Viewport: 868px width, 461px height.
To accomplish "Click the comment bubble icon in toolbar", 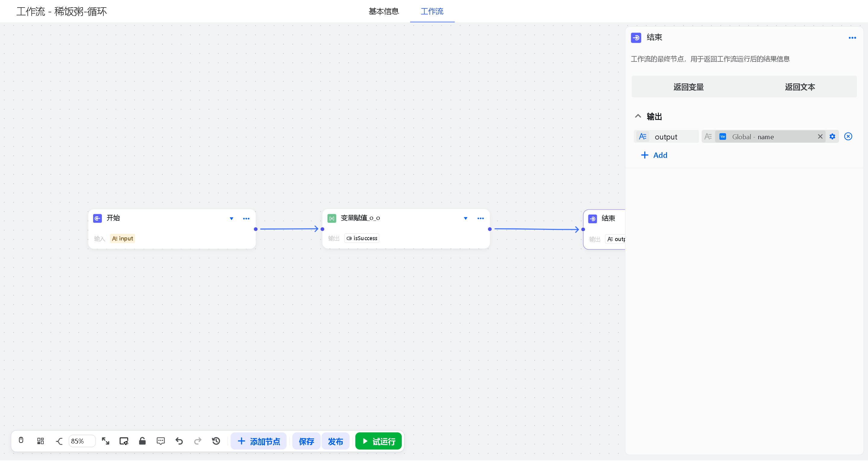I will [161, 441].
